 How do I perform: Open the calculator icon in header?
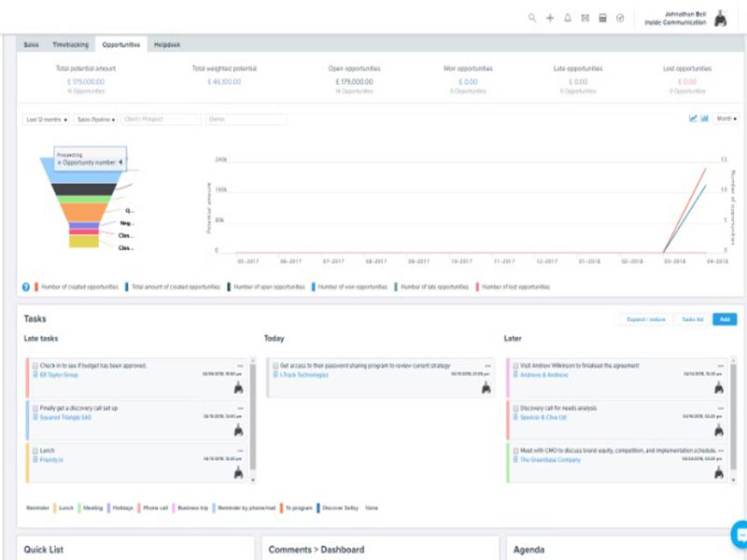click(602, 18)
